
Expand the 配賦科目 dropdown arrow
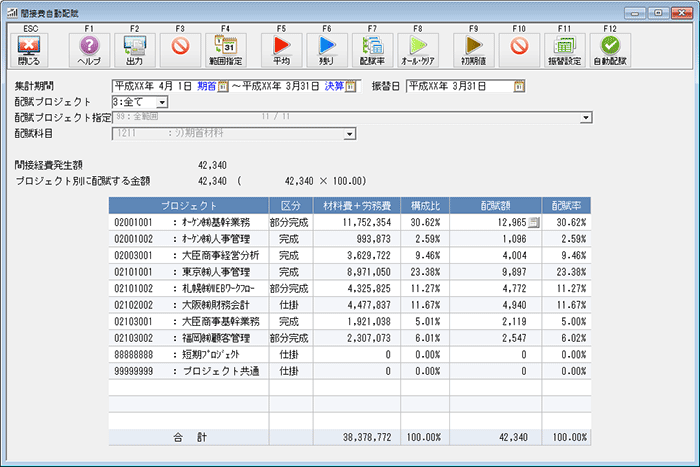click(350, 133)
